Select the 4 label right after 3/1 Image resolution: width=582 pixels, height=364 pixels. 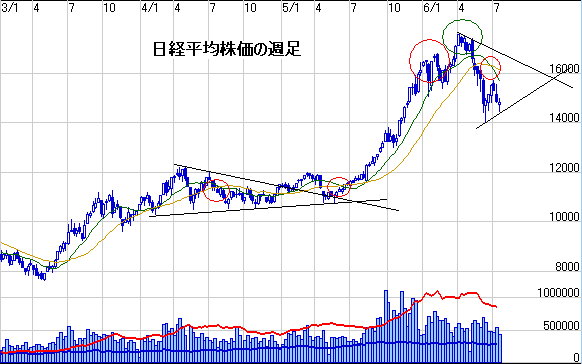(x=36, y=8)
